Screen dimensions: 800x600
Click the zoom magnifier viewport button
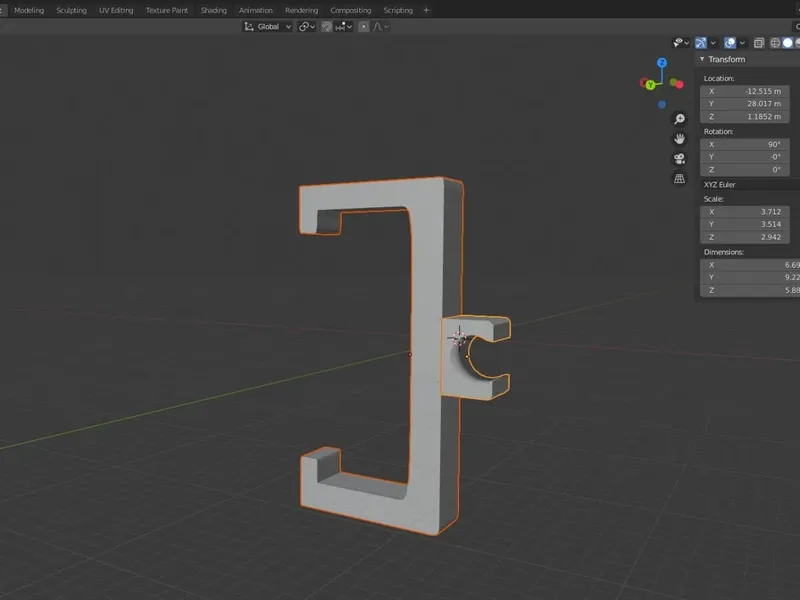pos(679,119)
